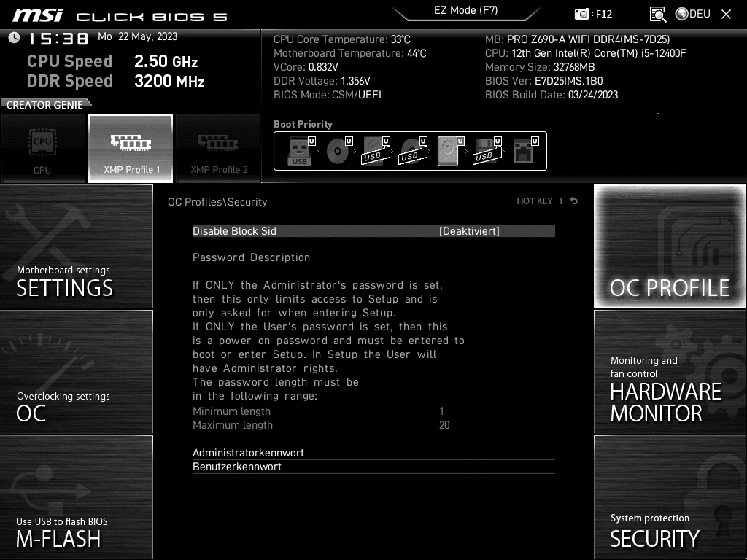Click the HOT KEY button
747x560 pixels.
coord(535,201)
